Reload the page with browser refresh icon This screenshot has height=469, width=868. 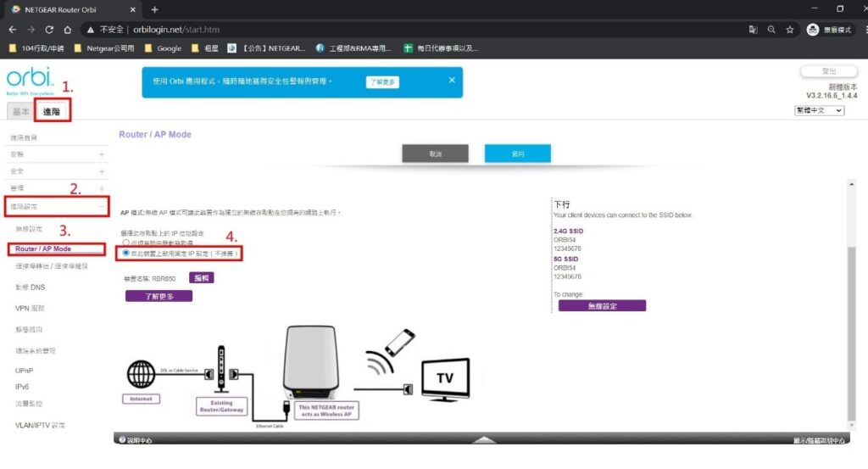pyautogui.click(x=49, y=29)
